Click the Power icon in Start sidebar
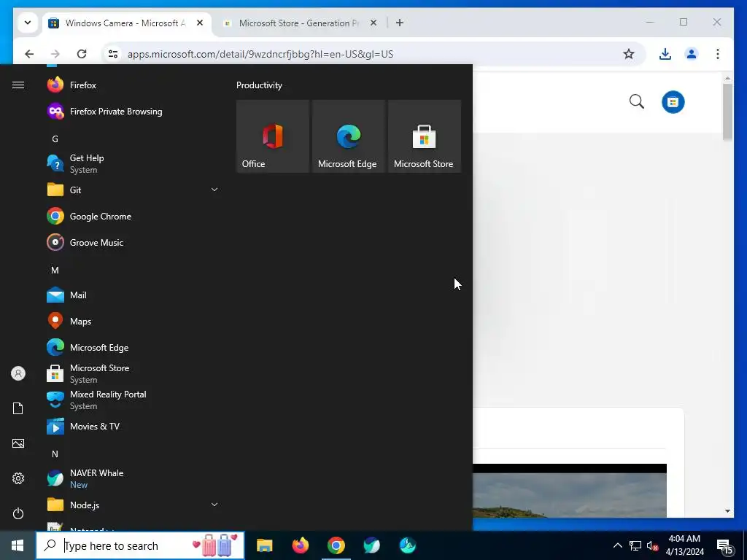The image size is (747, 560). (18, 513)
